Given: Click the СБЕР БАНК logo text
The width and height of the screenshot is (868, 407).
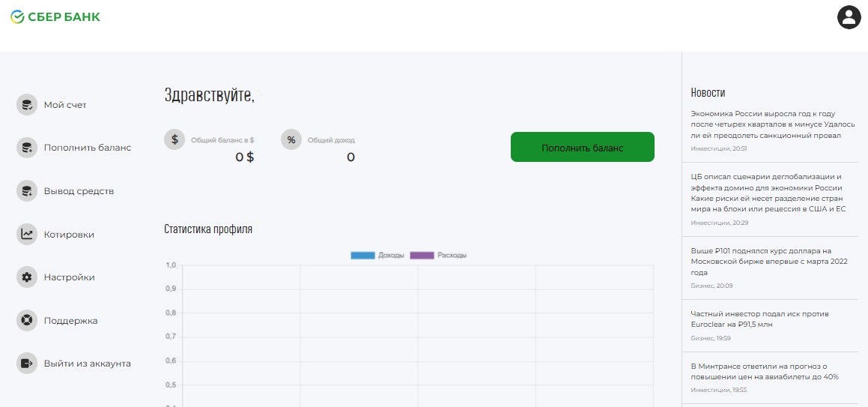Looking at the screenshot, I should 64,16.
